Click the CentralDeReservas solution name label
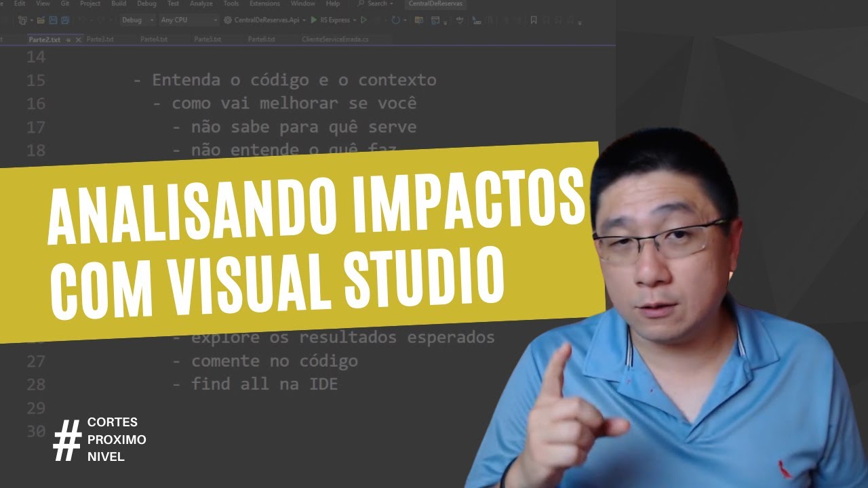 (x=435, y=3)
